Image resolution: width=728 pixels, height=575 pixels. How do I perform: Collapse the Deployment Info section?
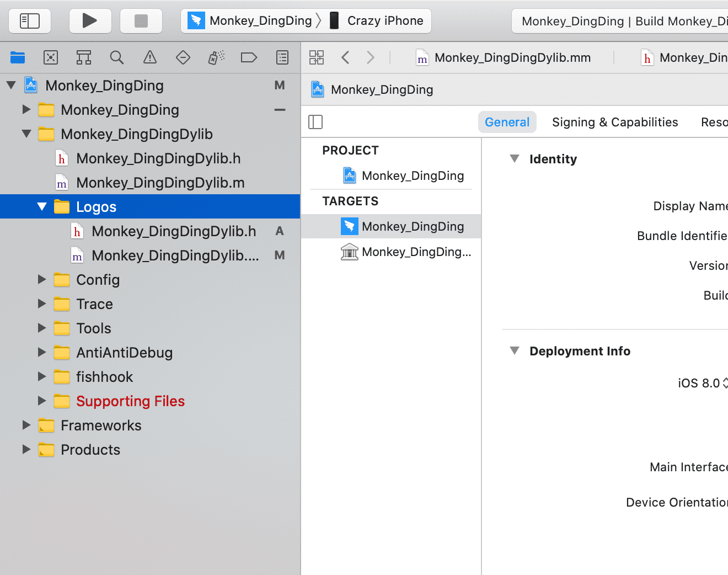515,351
